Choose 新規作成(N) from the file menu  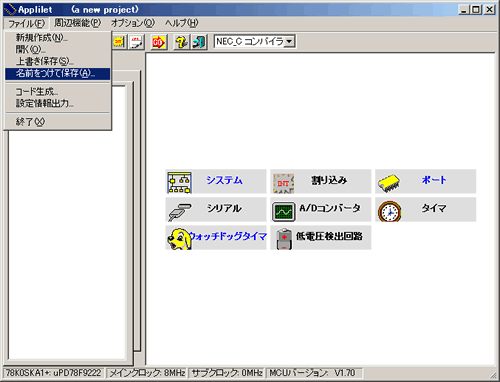58,38
